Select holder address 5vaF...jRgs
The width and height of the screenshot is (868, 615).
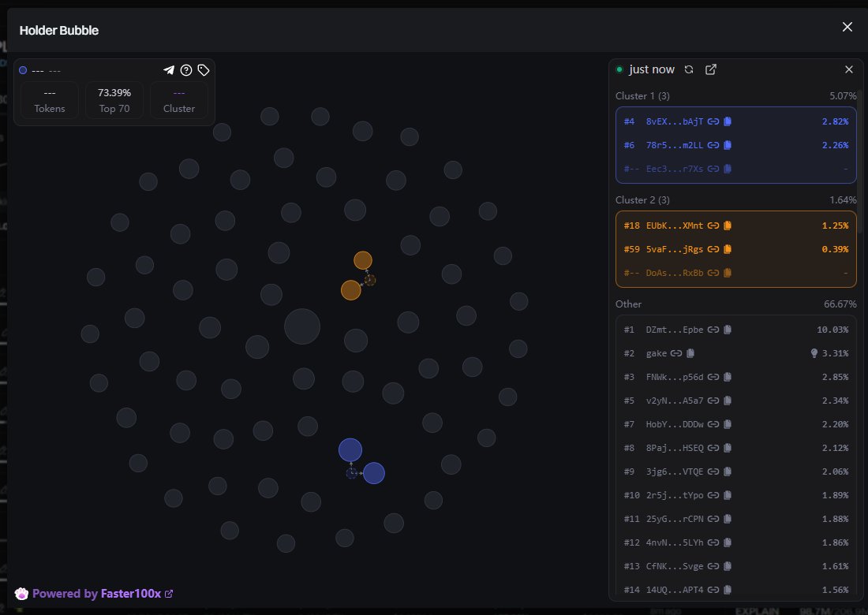pyautogui.click(x=674, y=249)
